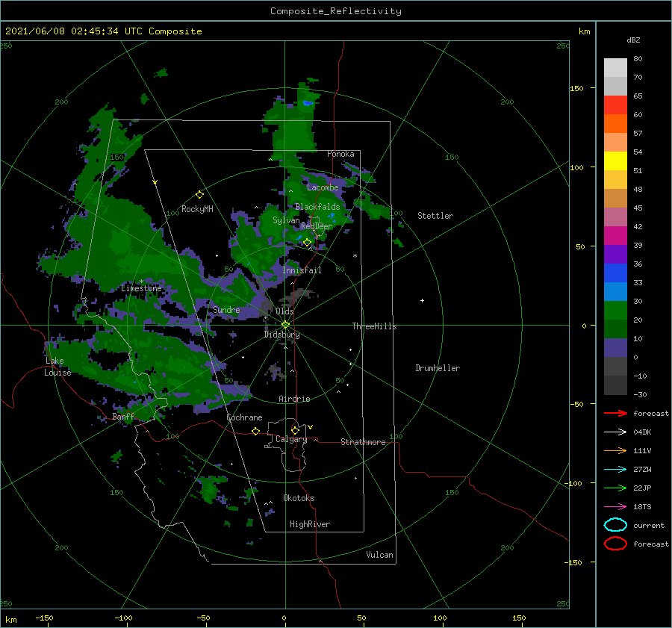The image size is (672, 628).
Task: Click the RockyMH label
Action: [197, 209]
